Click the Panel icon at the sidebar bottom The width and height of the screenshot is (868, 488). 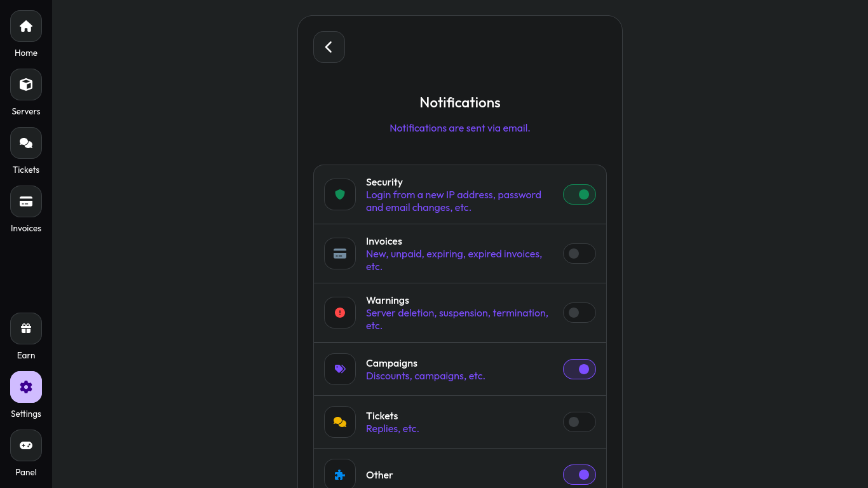click(25, 445)
